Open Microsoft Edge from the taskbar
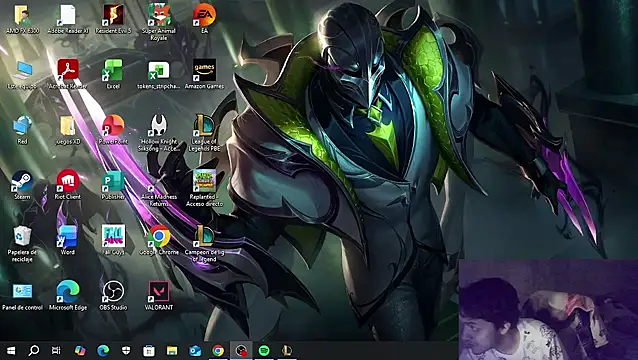Image resolution: width=638 pixels, height=360 pixels. coord(103,350)
